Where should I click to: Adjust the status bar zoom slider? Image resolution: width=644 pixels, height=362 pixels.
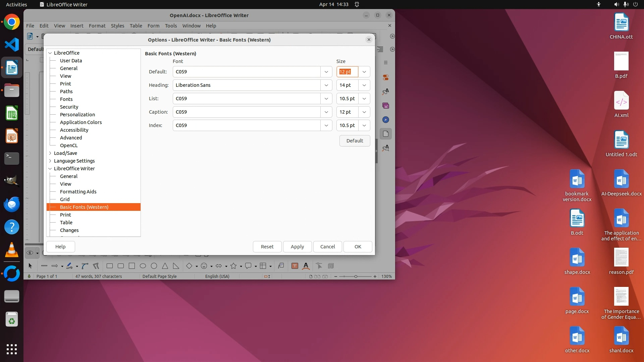(x=356, y=277)
